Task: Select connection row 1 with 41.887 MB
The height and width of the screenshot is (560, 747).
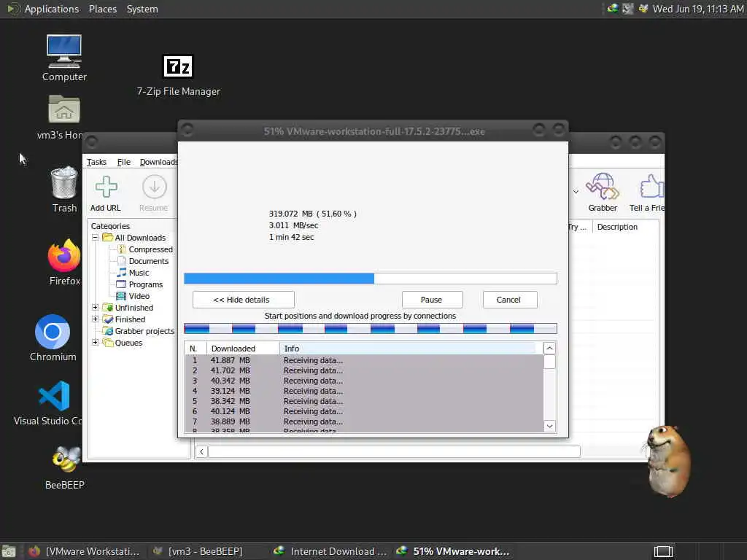Action: 364,360
